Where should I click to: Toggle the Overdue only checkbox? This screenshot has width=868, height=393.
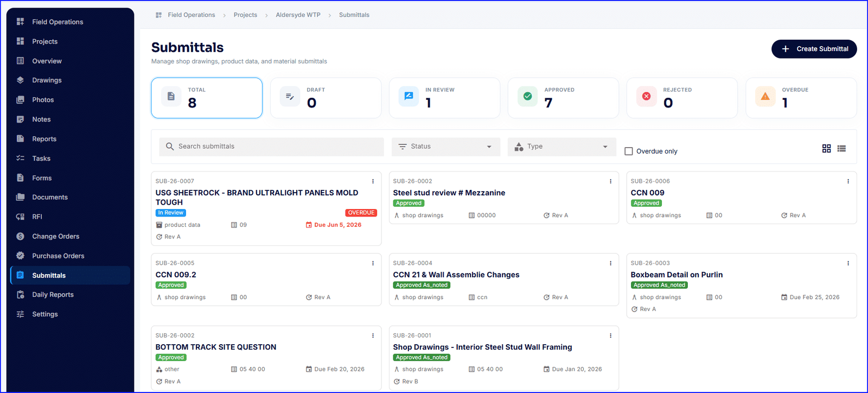pos(629,151)
